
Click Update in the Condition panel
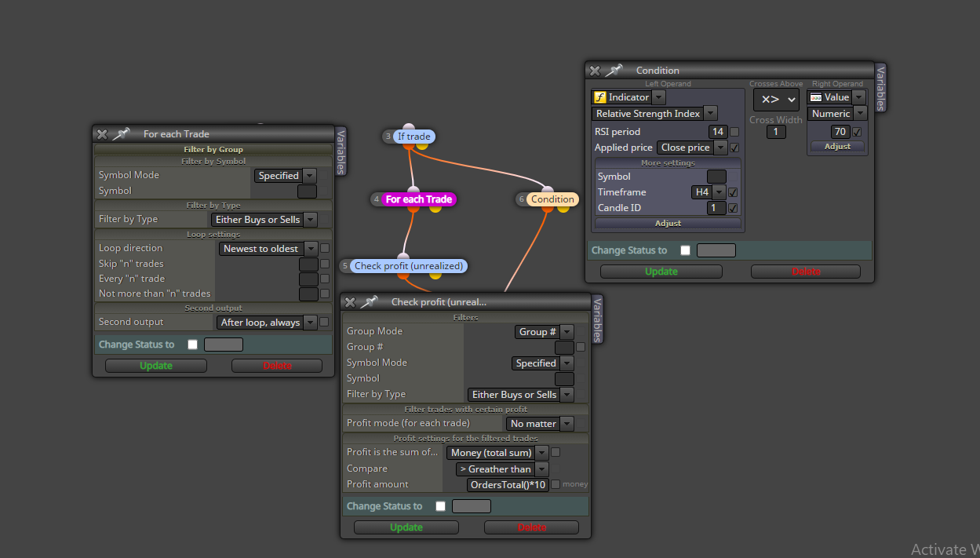click(661, 272)
